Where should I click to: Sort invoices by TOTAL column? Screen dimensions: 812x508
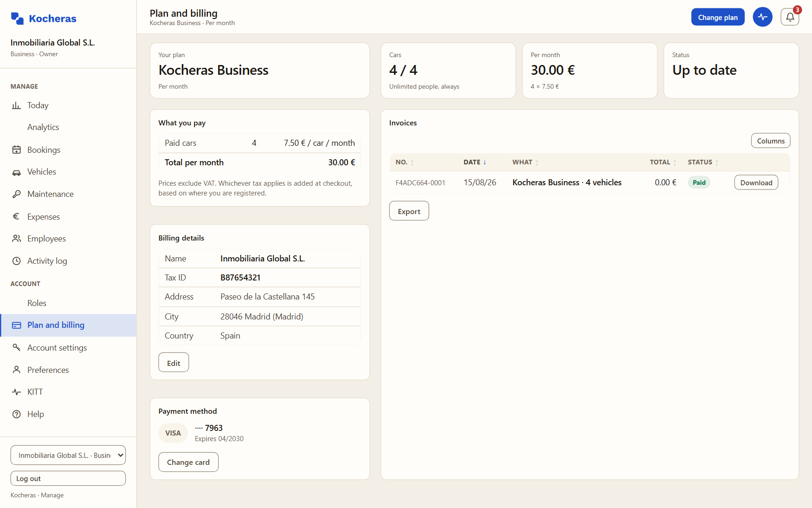coord(663,162)
